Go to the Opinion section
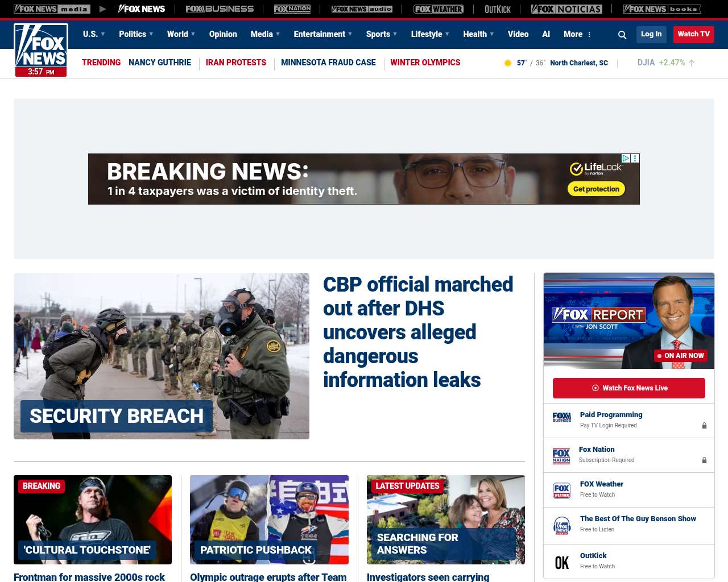Screen dimensions: 728x582 [223, 34]
